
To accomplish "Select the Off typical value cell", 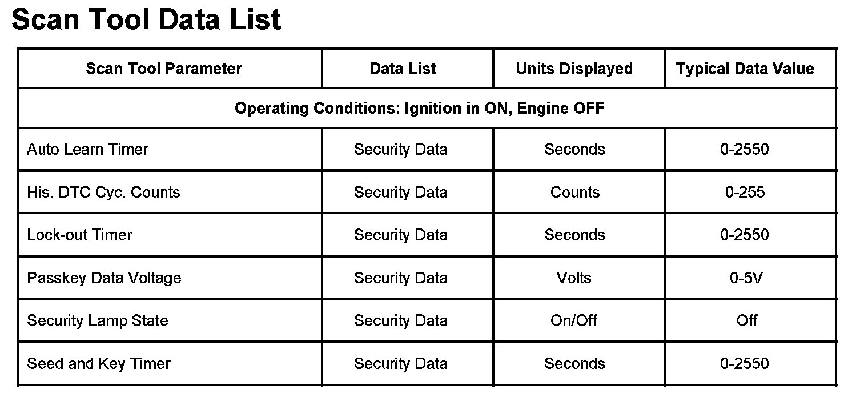I will (x=746, y=321).
